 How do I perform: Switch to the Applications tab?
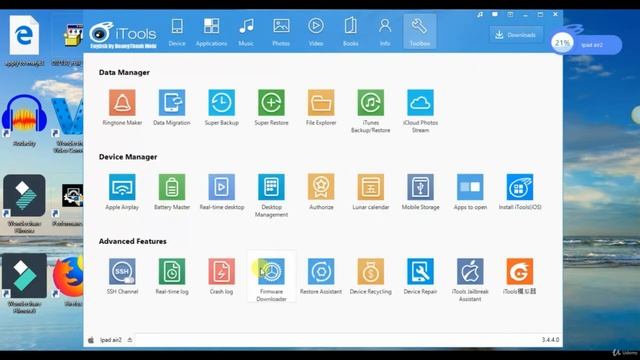click(211, 32)
